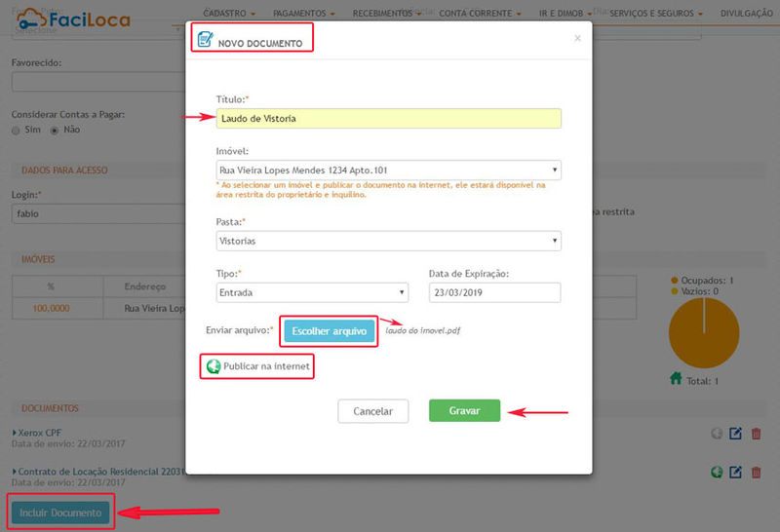Select the Não radio button
Viewport: 780px width, 532px height.
55,130
